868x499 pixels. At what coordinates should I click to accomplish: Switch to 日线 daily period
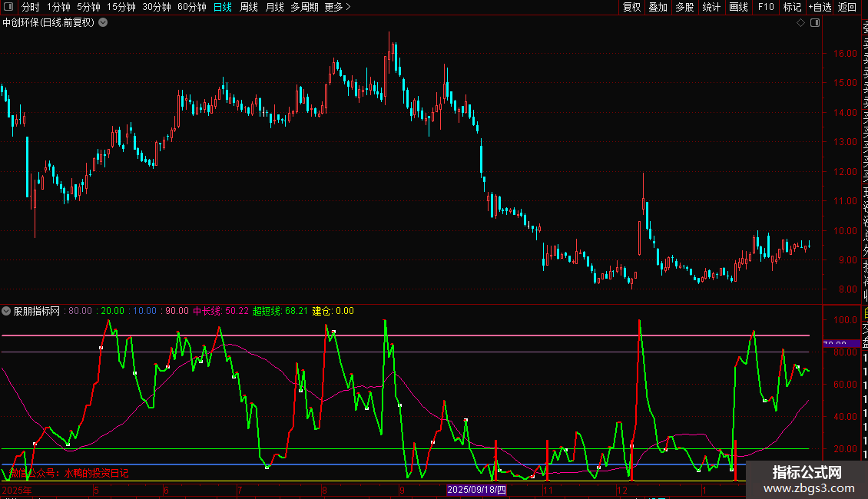click(223, 8)
